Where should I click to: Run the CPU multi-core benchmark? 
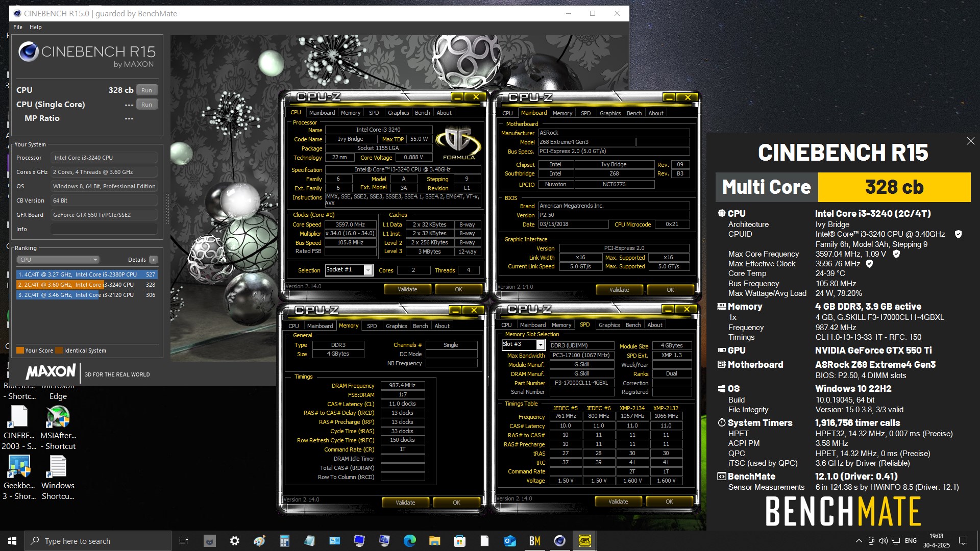click(x=147, y=90)
